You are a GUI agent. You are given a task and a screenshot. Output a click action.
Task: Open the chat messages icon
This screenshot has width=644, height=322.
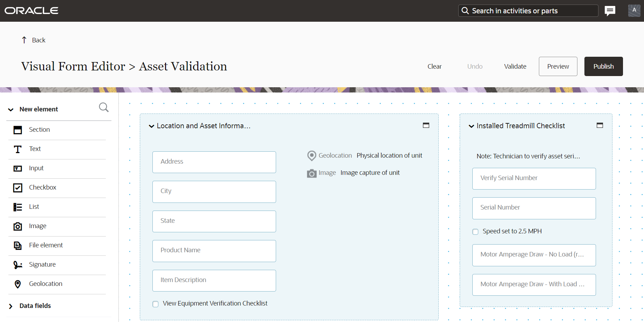pos(610,11)
